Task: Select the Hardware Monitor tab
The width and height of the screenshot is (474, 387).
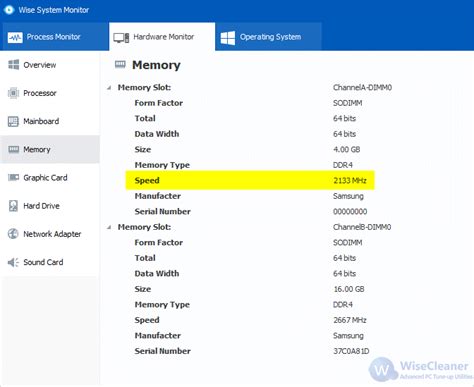Action: (162, 37)
